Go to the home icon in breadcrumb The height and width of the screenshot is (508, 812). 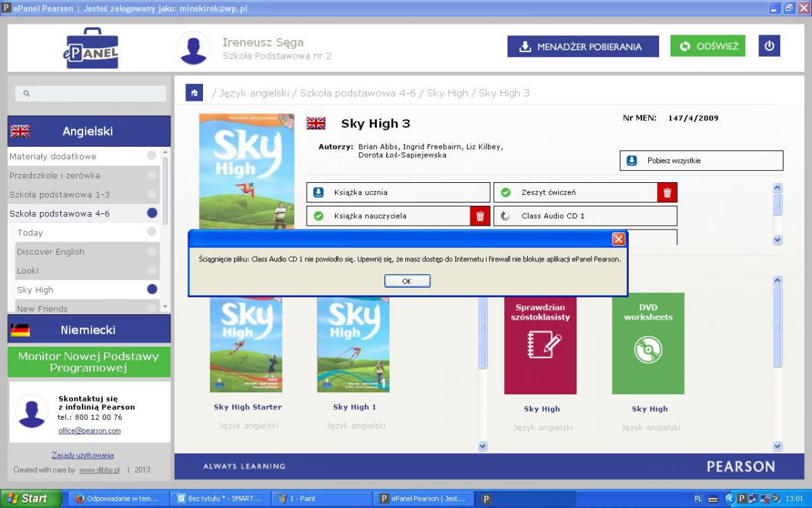coord(195,93)
